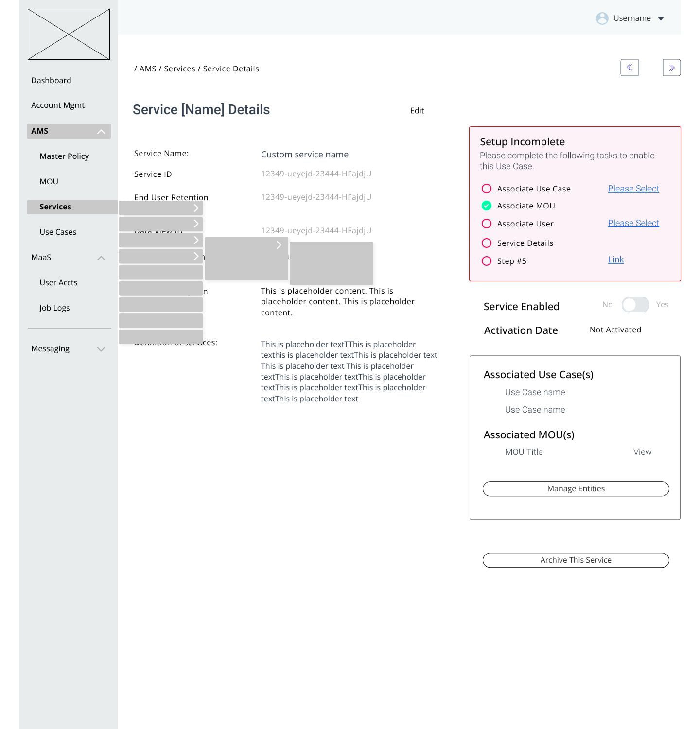The width and height of the screenshot is (700, 729).
Task: Click the first Use Case name entry
Action: (535, 392)
